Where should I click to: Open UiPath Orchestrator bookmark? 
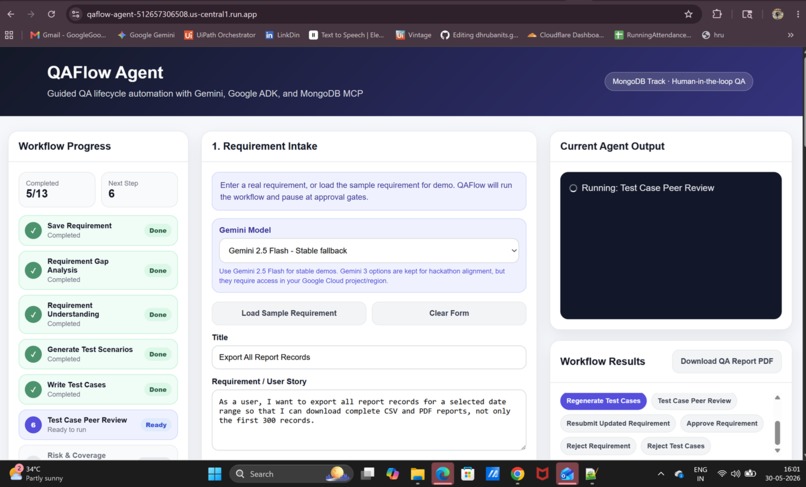(220, 35)
